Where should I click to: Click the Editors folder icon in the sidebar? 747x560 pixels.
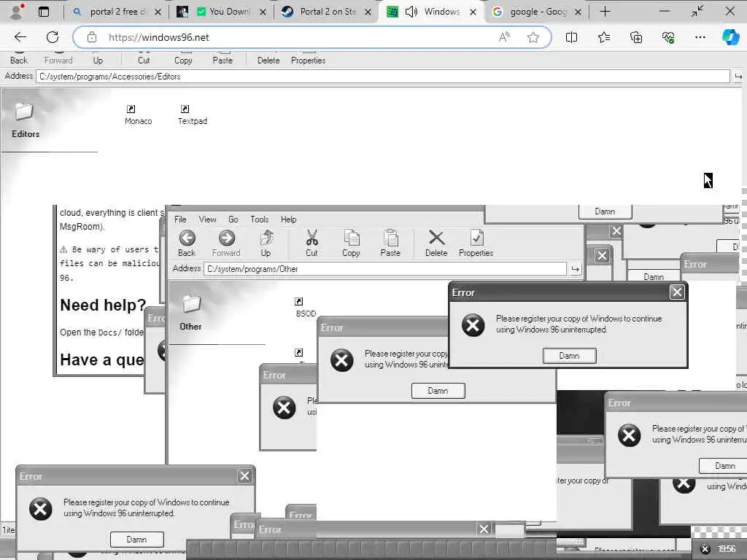(24, 112)
